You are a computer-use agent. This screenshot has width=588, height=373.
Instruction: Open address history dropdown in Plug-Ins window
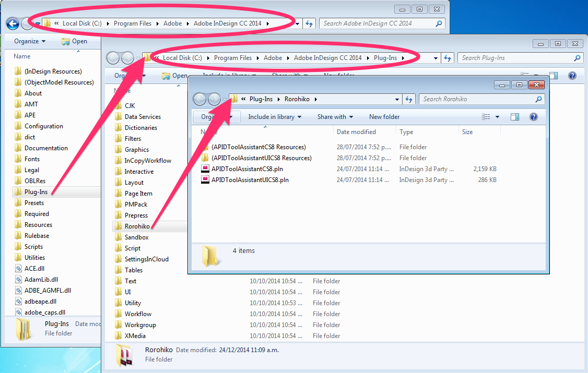[436, 58]
